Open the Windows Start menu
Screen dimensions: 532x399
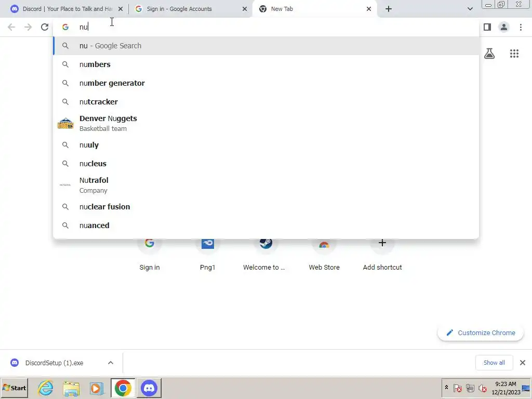14,388
